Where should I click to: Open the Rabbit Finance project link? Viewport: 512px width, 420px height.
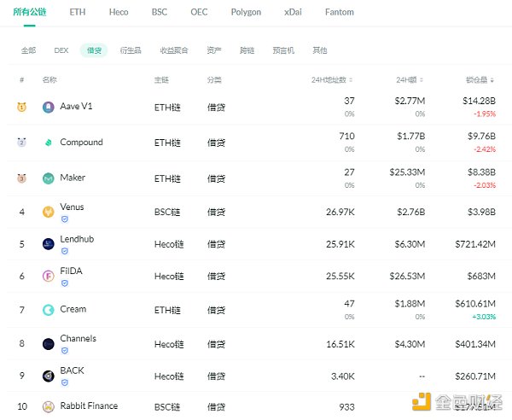tap(89, 405)
